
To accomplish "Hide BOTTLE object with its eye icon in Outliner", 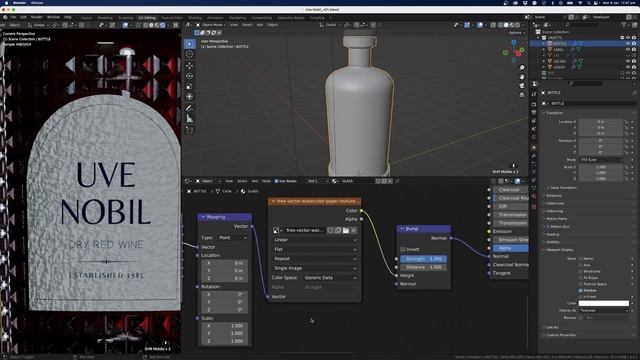I will click(628, 43).
